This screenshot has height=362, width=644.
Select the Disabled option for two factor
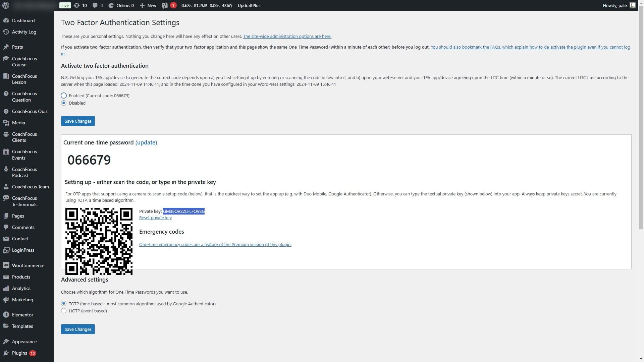point(64,103)
